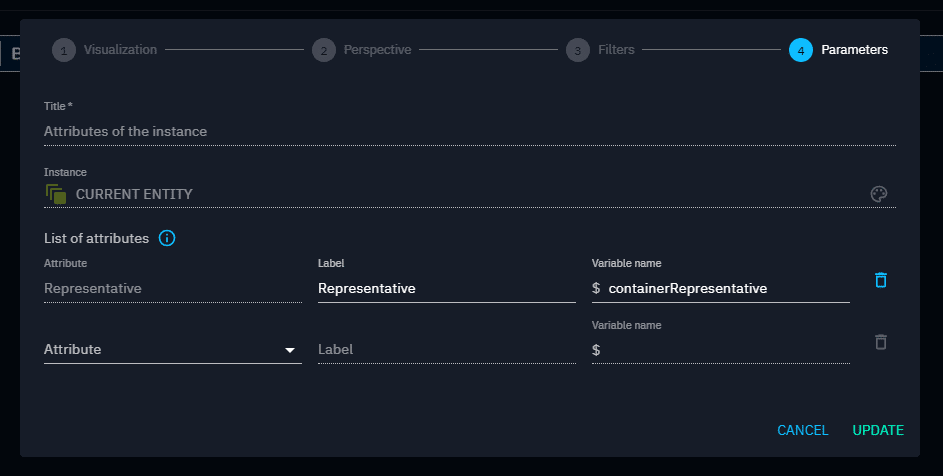
Task: Click the Instance CURRENT ENTITY field
Action: tap(470, 194)
